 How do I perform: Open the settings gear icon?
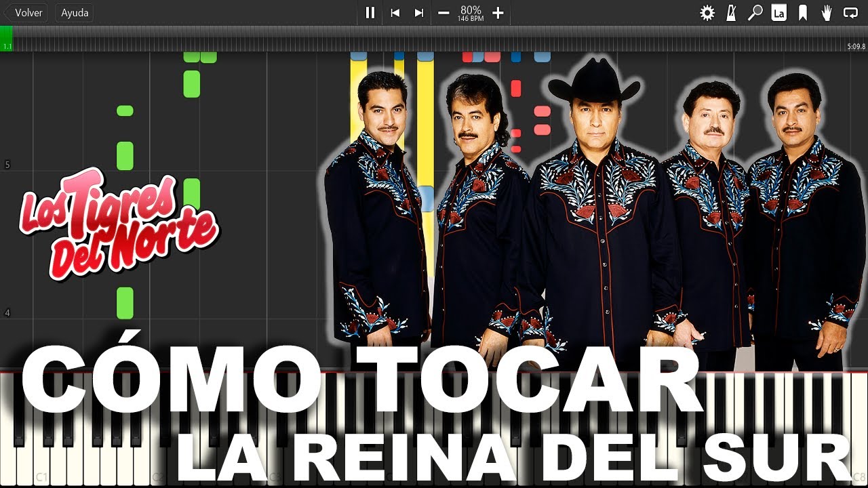click(x=707, y=13)
